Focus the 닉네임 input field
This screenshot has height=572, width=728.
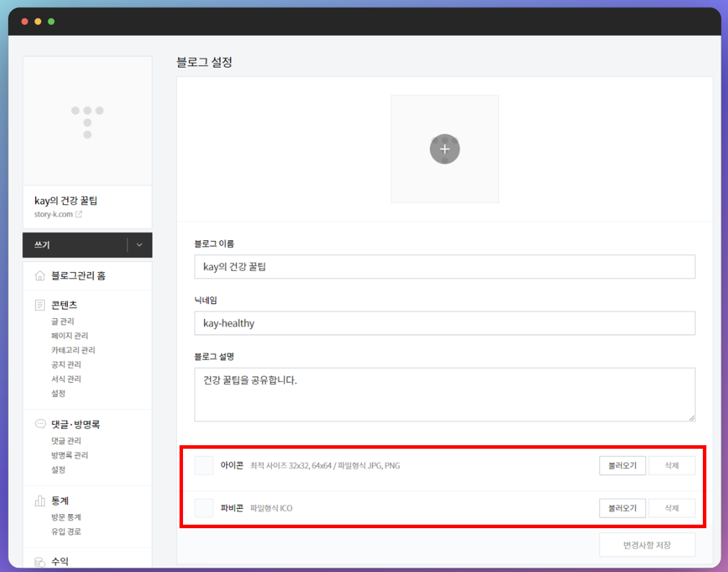[x=444, y=323]
